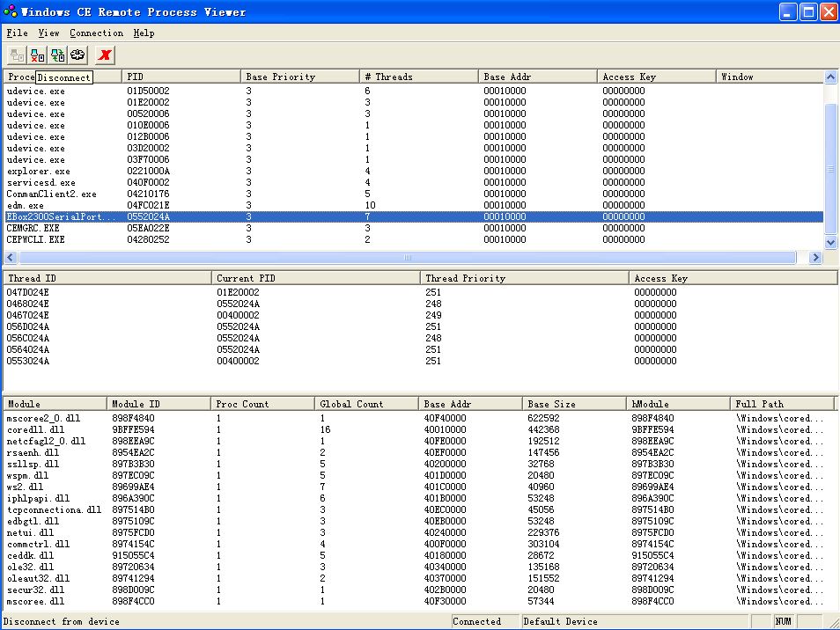Click the process list scrollbar down arrow
The image size is (840, 630).
[831, 243]
